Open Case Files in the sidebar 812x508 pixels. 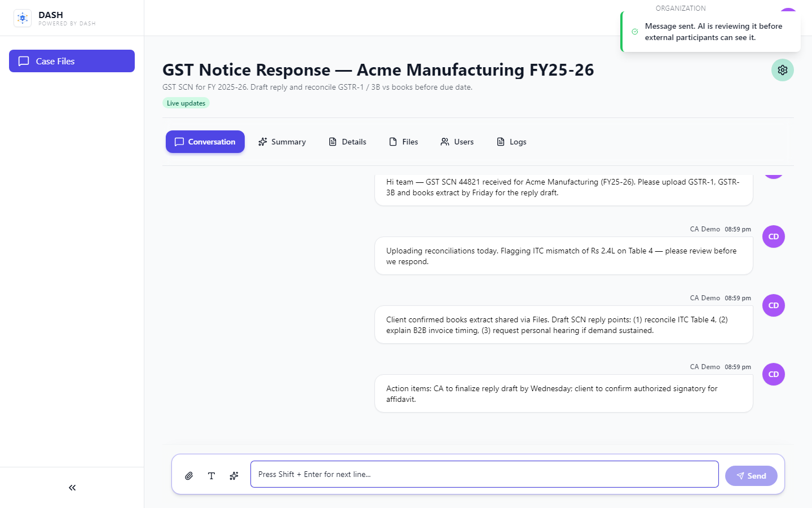[72, 61]
